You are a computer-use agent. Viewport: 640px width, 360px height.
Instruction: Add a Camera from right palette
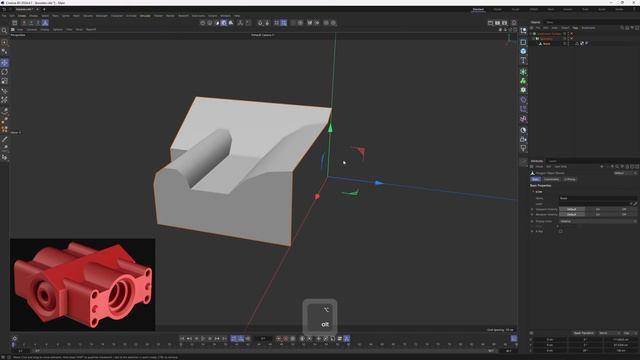pyautogui.click(x=523, y=140)
